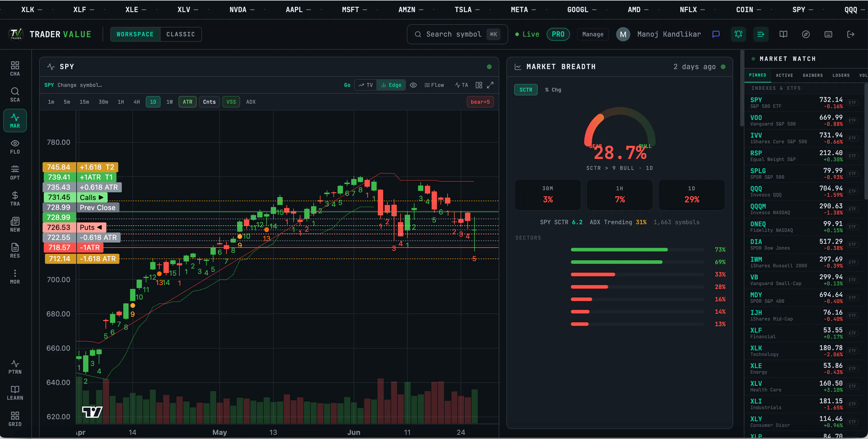This screenshot has width=868, height=439.
Task: Toggle the Flow overlay
Action: click(434, 85)
